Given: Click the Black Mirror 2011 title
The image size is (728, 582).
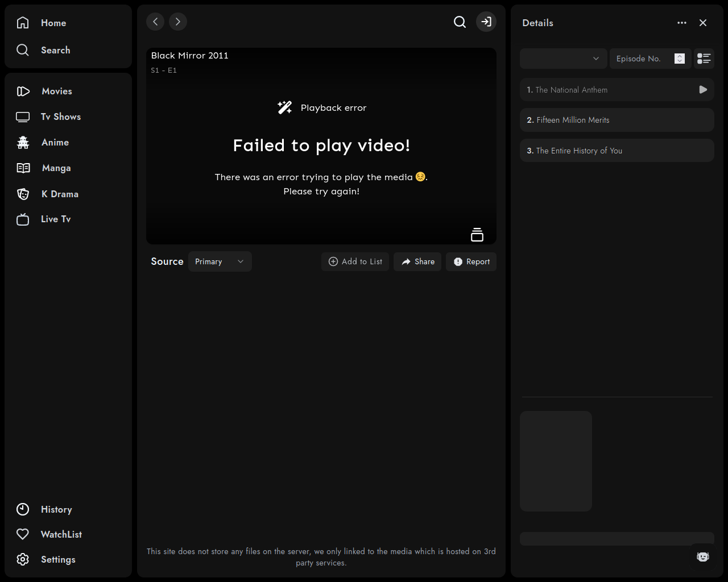Looking at the screenshot, I should click(x=189, y=55).
